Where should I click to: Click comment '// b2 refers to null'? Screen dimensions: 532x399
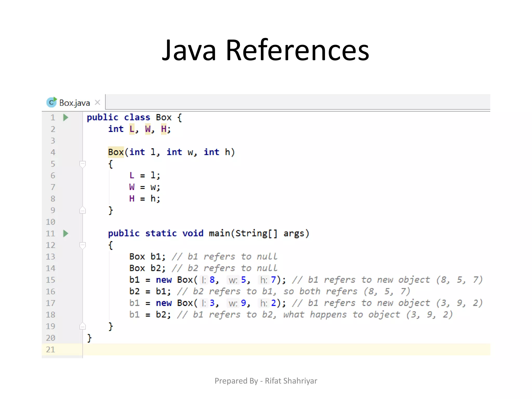click(224, 268)
